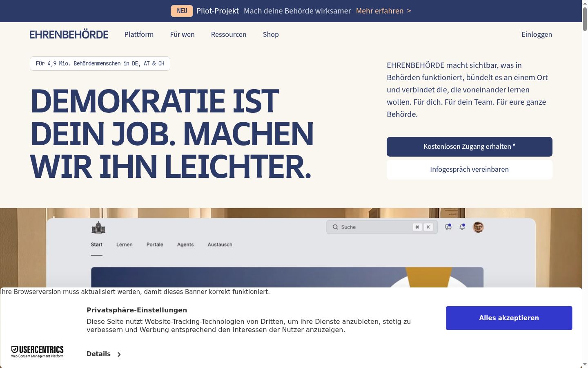Click the Usercentrics logo
Screen dimensions: 588x368
(38, 352)
